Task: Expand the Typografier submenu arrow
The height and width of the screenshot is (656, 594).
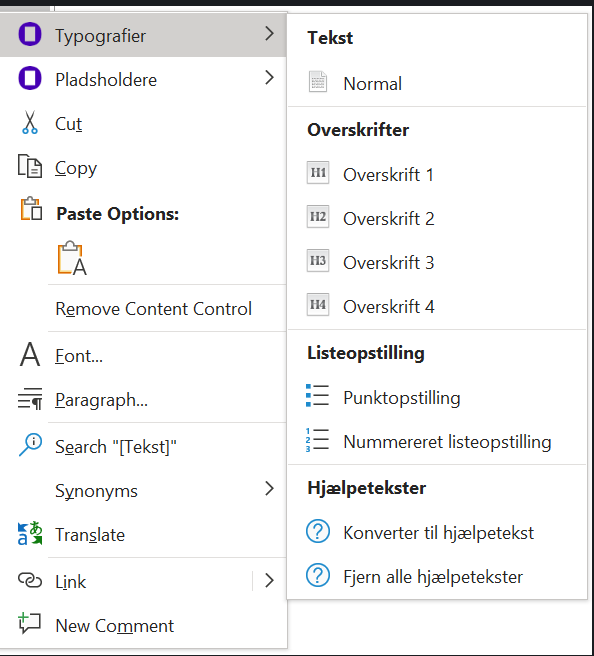Action: pos(269,33)
